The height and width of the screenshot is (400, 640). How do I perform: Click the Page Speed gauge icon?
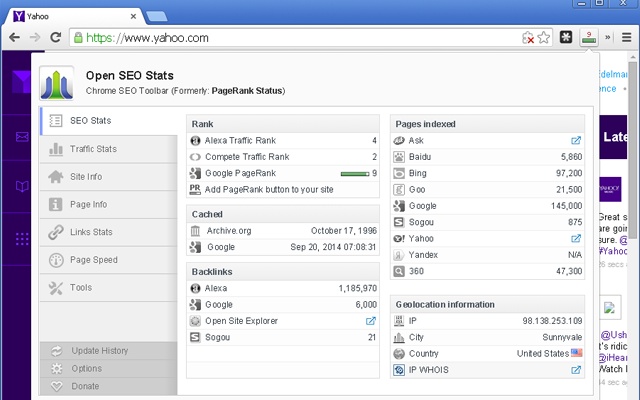pyautogui.click(x=56, y=260)
